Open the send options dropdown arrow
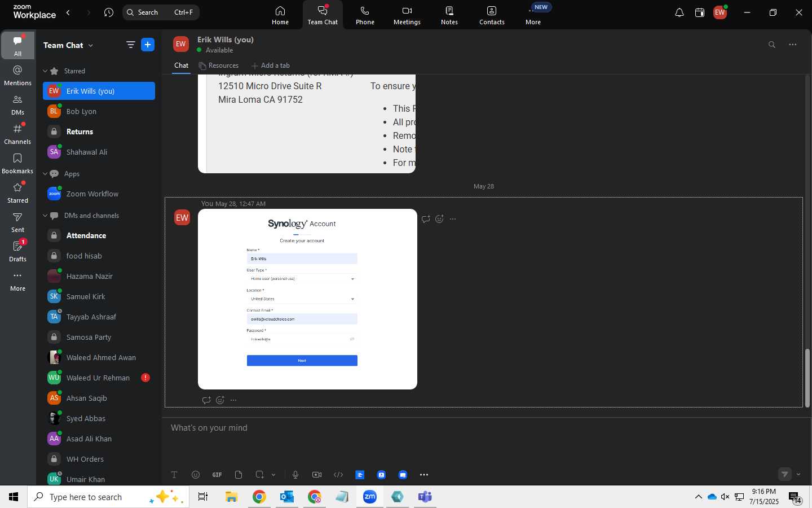Image resolution: width=812 pixels, height=508 pixels. 798,475
